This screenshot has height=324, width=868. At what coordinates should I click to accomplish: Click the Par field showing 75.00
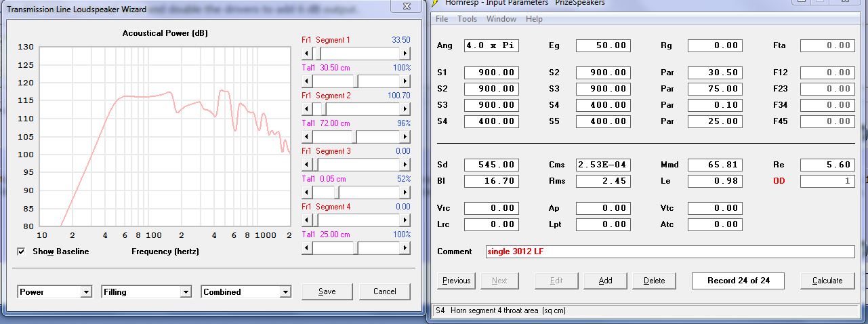pyautogui.click(x=715, y=89)
